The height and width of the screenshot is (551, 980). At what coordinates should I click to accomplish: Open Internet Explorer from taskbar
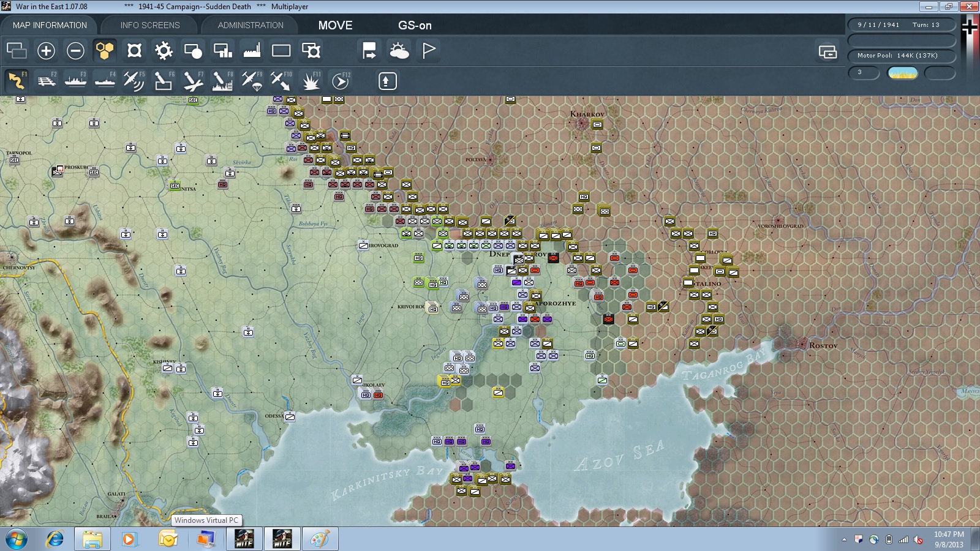pyautogui.click(x=55, y=539)
